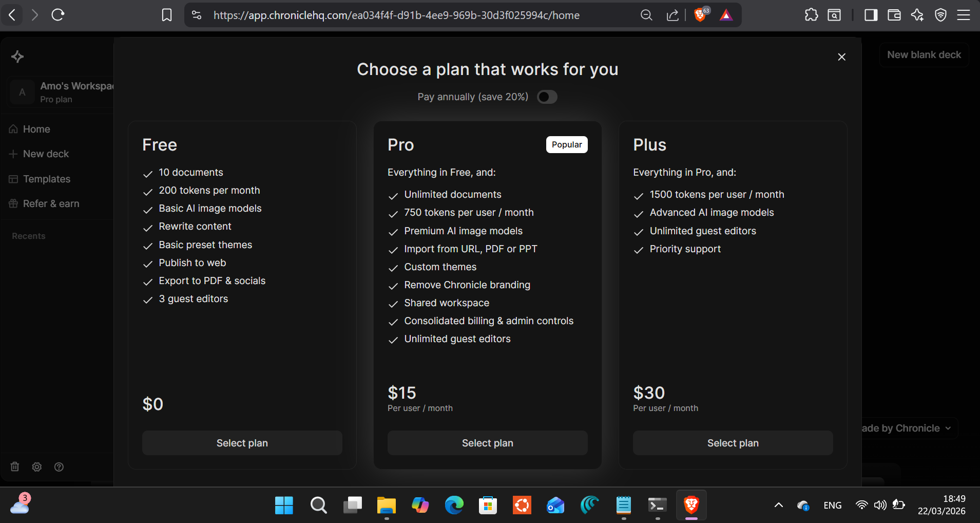The height and width of the screenshot is (523, 980).
Task: Open weather widget on taskbar
Action: [21, 504]
